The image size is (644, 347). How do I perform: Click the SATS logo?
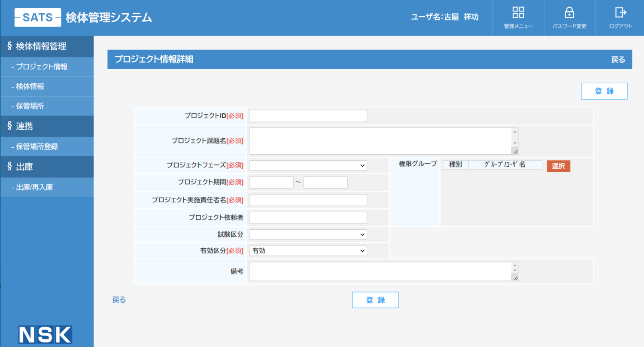[38, 18]
